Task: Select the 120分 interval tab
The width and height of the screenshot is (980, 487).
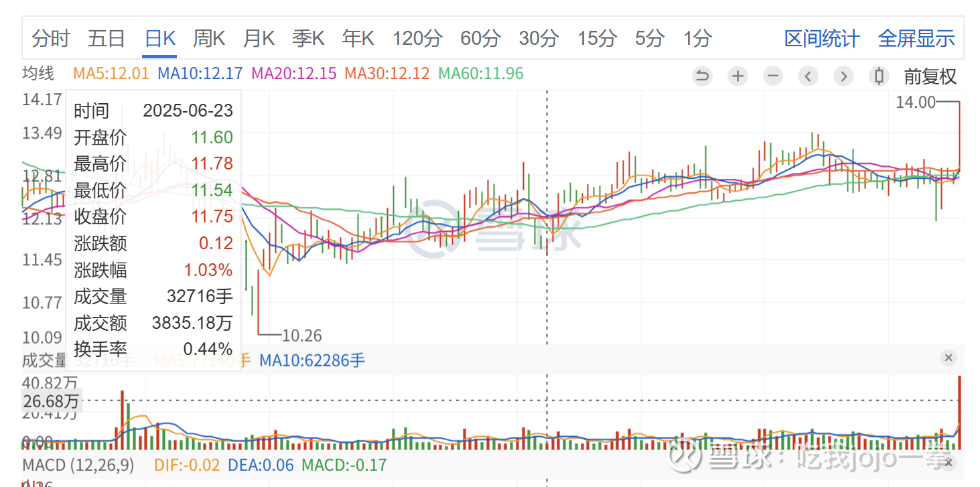Action: click(417, 39)
